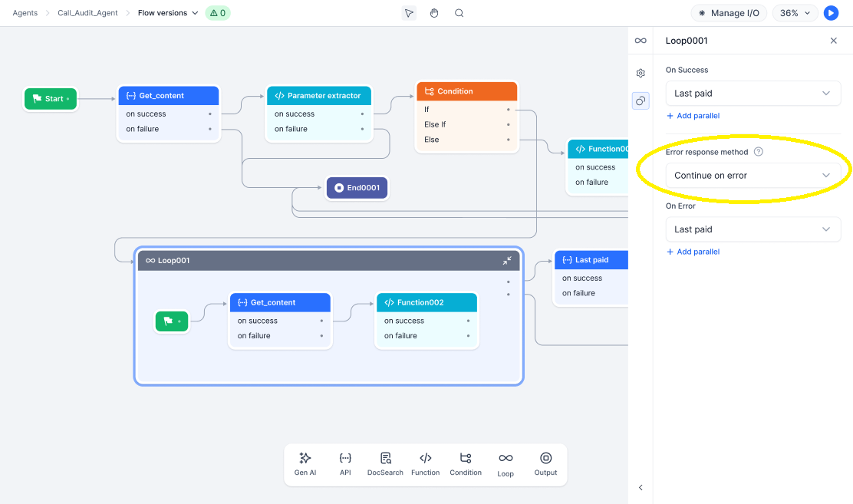Run the flow with the play button
The width and height of the screenshot is (853, 504).
pyautogui.click(x=831, y=13)
